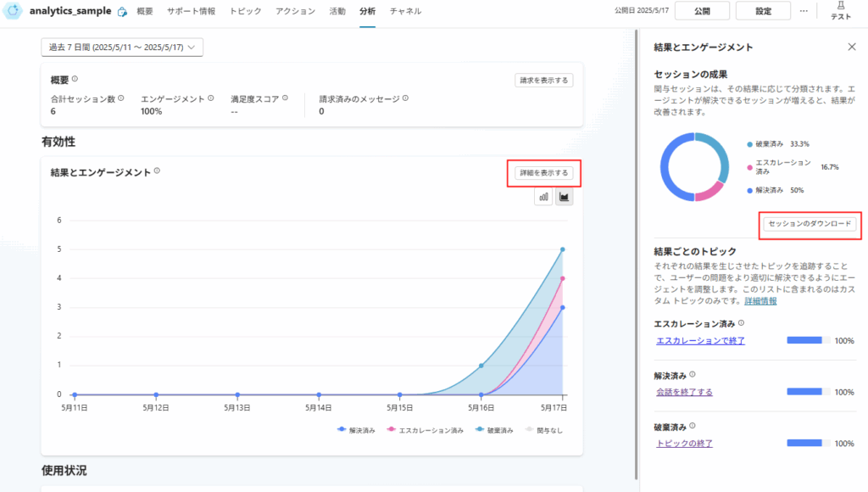Screen dimensions: 868x492
Task: Click the 破棄済み 33.3% segment label in donut legend
Action: point(778,144)
